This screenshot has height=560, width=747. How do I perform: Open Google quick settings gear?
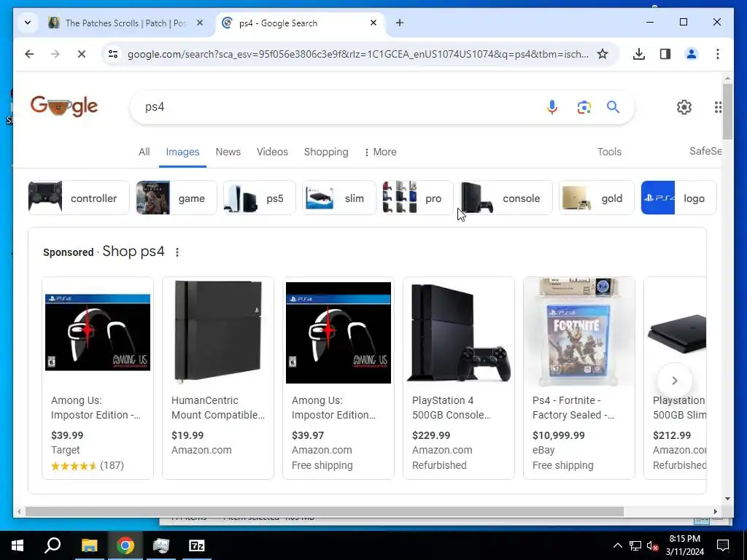coord(684,106)
